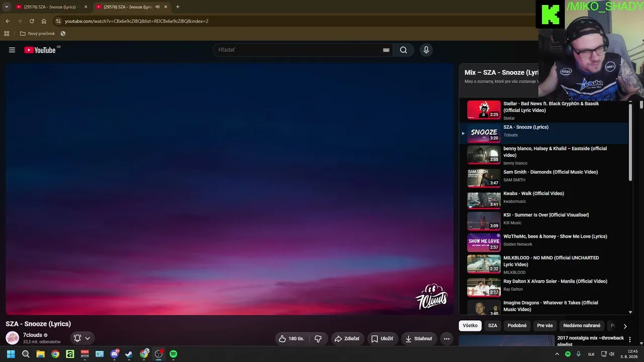View site information icon in address bar

coord(58,21)
